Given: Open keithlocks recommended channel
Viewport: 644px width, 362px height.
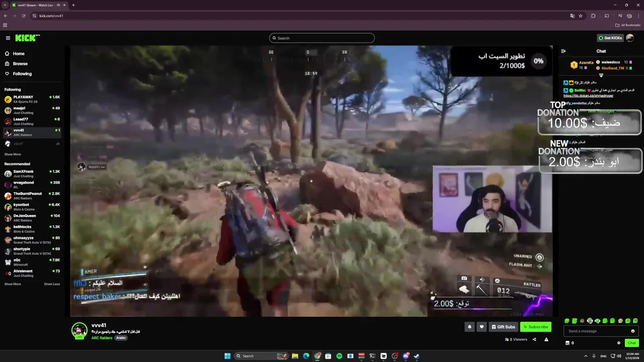Looking at the screenshot, I should [x=32, y=229].
